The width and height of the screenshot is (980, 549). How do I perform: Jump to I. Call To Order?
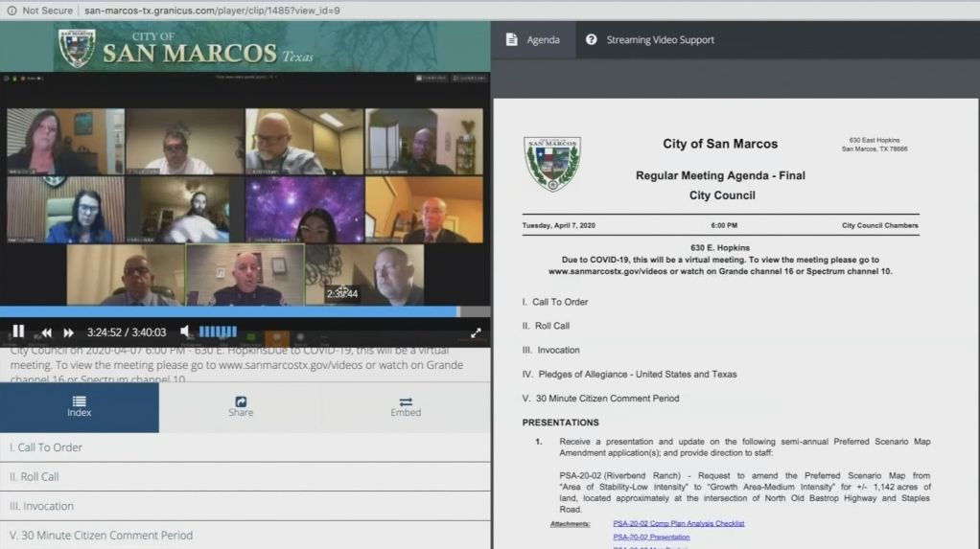[46, 447]
